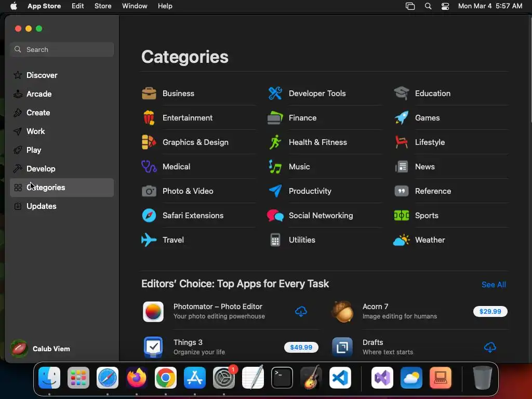The width and height of the screenshot is (532, 399).
Task: Select the Entertainment popcorn icon
Action: [x=149, y=118]
